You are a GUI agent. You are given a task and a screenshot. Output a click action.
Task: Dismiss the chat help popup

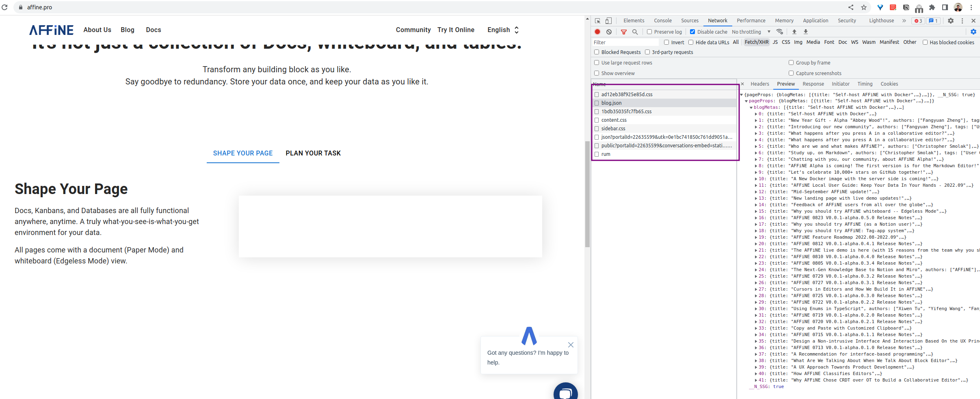571,345
